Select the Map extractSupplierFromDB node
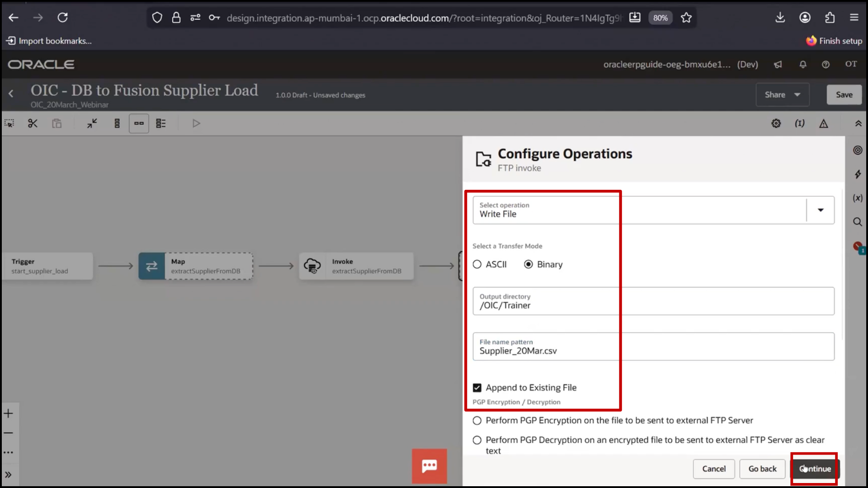Viewport: 868px width, 488px height. click(x=196, y=266)
